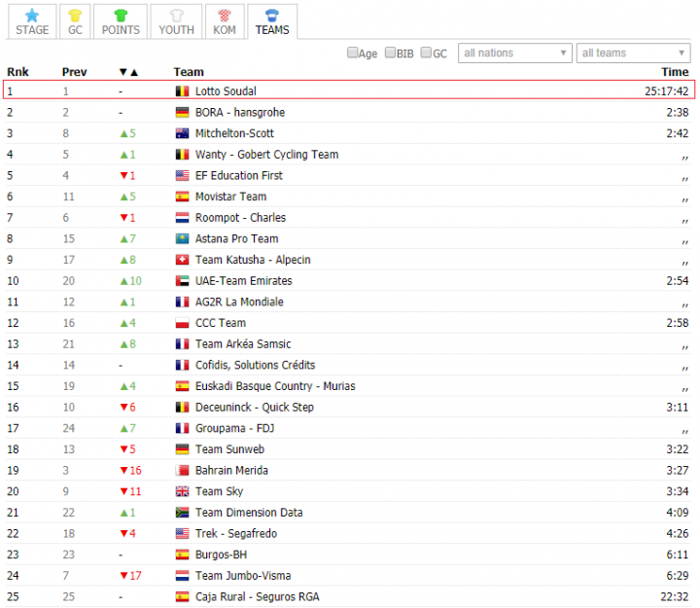Viewport: 700px width, 608px height.
Task: Open the Astana Pro Team link
Action: tap(236, 238)
